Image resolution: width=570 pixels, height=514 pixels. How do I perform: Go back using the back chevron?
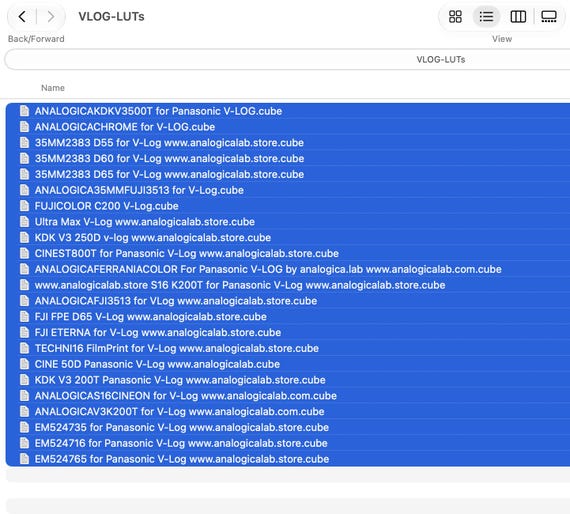[x=22, y=16]
